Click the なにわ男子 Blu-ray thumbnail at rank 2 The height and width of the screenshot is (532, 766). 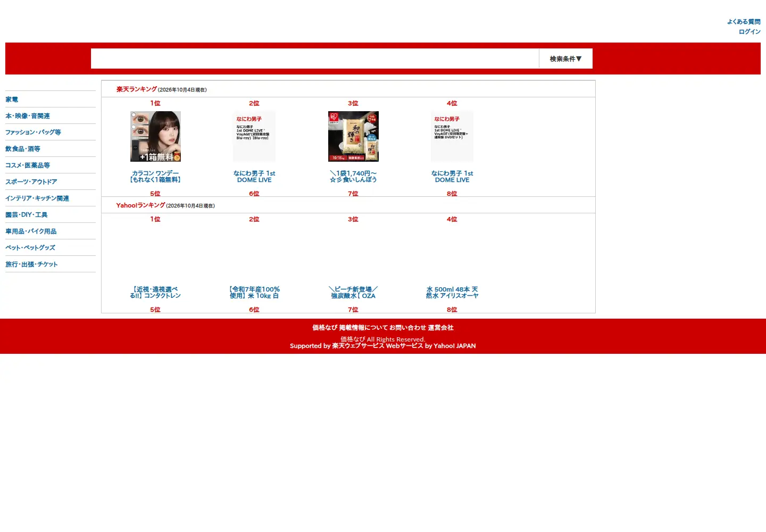tap(254, 136)
